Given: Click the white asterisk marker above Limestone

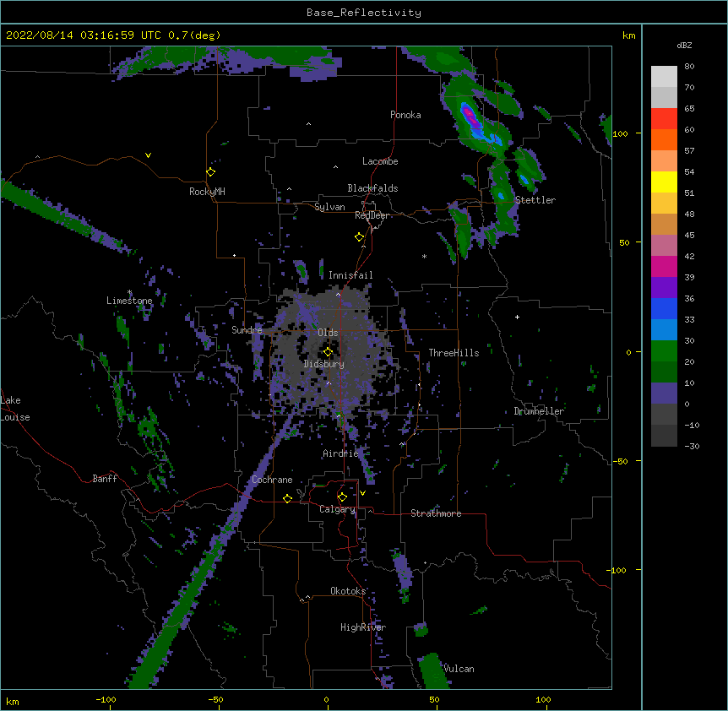Looking at the screenshot, I should 129,292.
